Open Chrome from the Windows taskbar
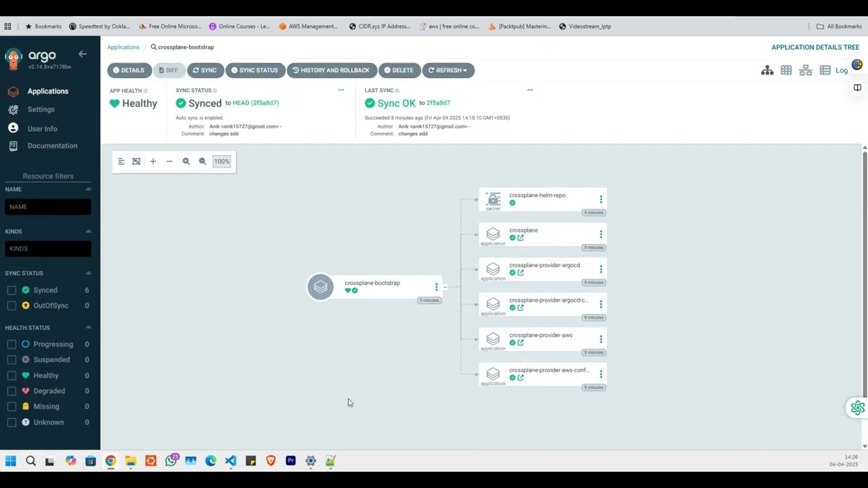Image resolution: width=868 pixels, height=488 pixels. click(x=111, y=461)
